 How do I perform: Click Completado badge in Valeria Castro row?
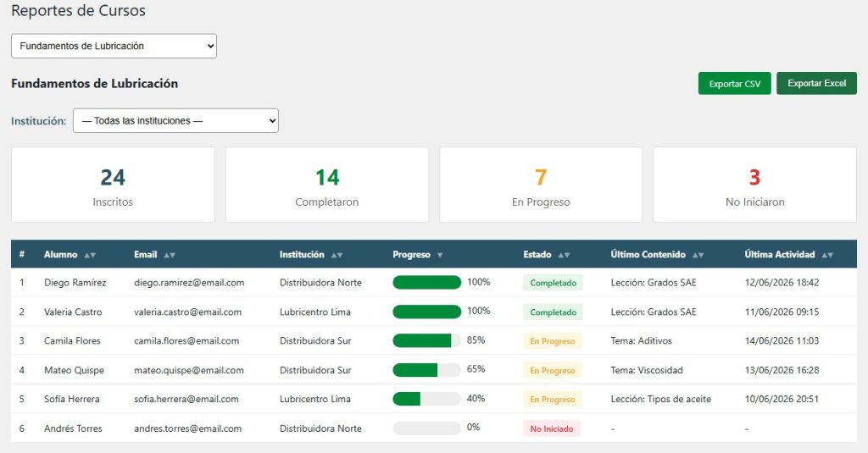[x=553, y=312]
